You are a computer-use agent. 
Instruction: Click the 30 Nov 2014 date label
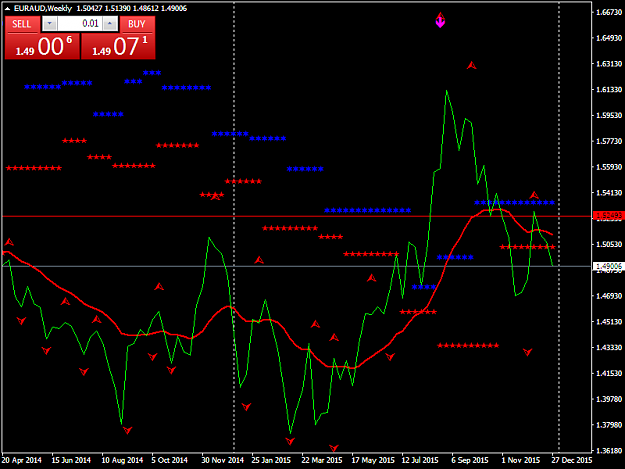tap(222, 460)
